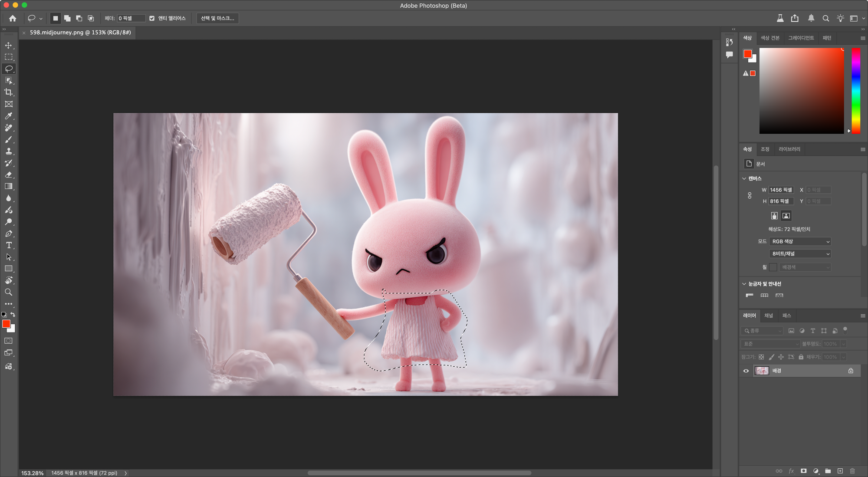868x477 pixels.
Task: Click the feather 0 픽셀 input field
Action: (130, 18)
